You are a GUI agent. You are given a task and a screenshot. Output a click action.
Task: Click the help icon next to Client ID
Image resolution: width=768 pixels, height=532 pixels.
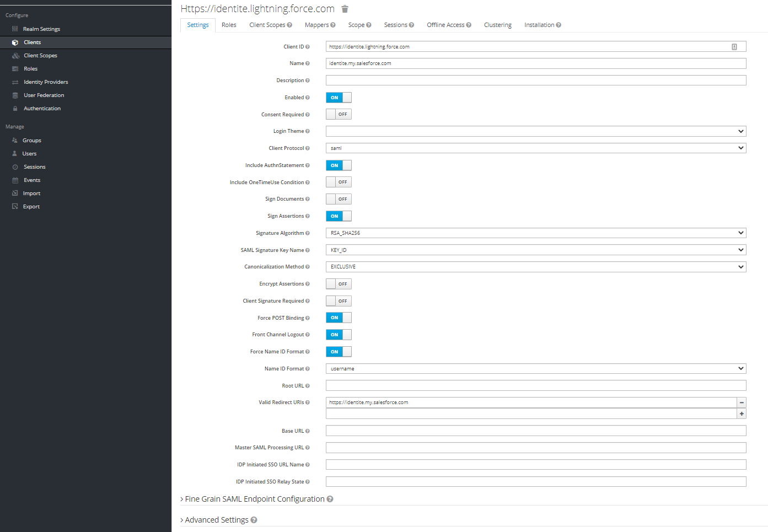click(308, 47)
